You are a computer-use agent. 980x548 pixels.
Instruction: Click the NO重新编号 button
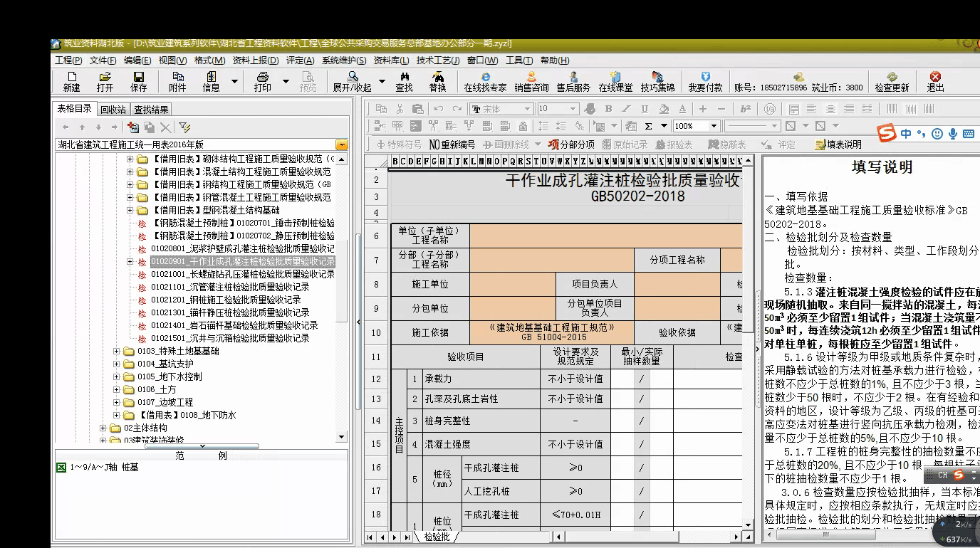click(x=452, y=144)
